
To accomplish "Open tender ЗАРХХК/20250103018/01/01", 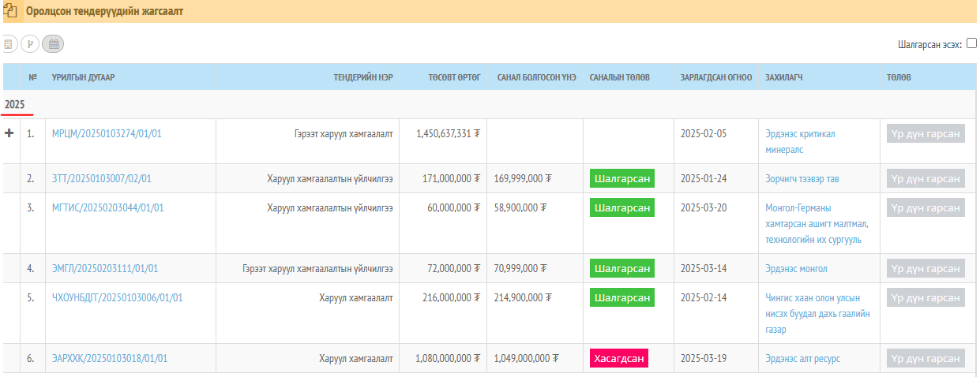I will point(110,358).
